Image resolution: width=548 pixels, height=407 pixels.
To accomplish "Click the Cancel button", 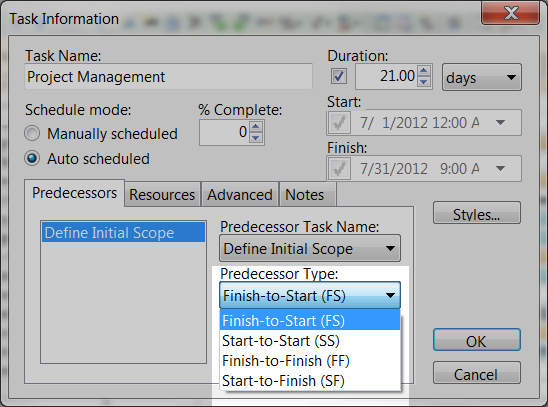I will [477, 373].
